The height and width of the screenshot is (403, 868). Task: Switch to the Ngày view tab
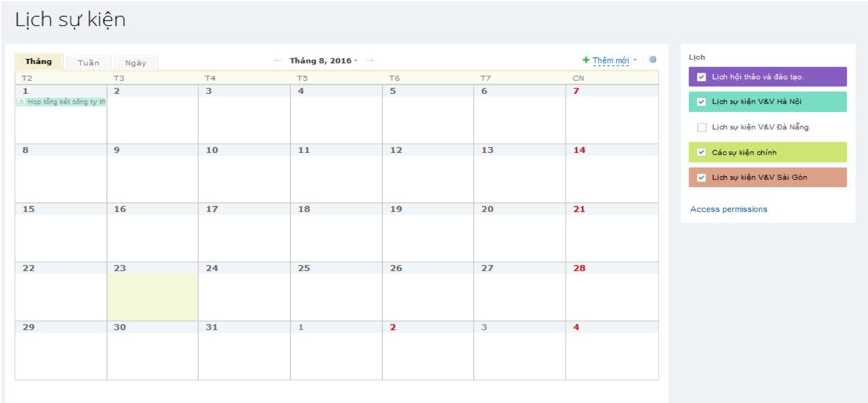point(136,63)
